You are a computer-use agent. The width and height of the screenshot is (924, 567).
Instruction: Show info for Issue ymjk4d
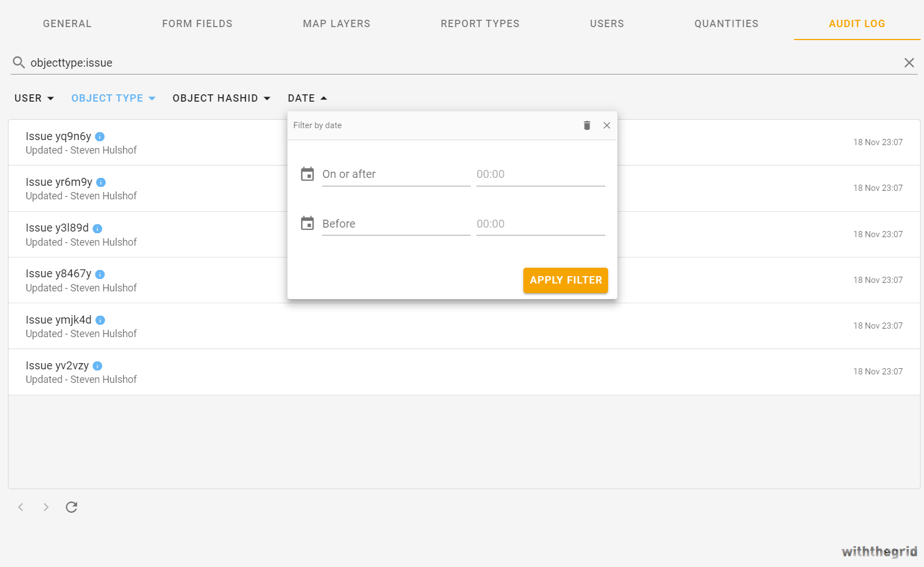[x=100, y=320]
